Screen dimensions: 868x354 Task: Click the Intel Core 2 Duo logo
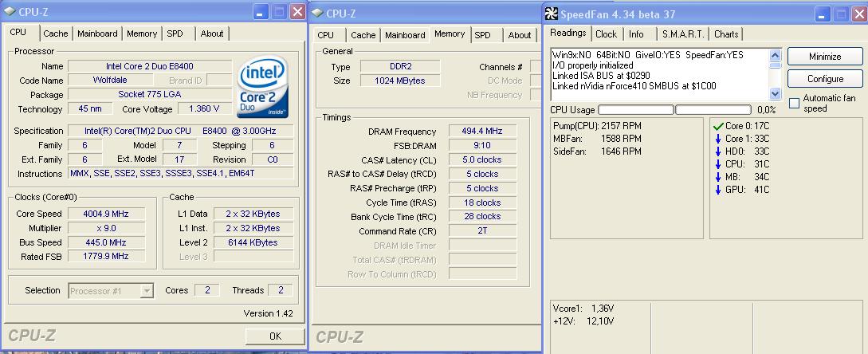point(263,88)
